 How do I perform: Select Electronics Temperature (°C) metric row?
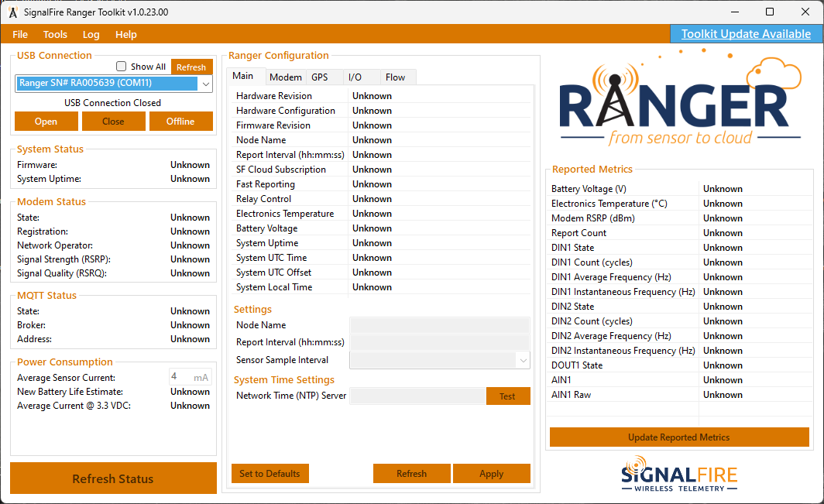679,204
